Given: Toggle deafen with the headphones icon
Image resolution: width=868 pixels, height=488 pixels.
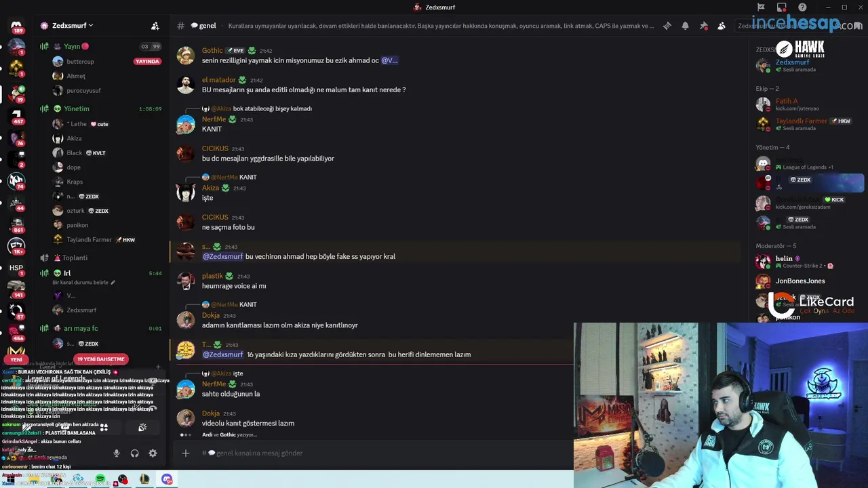Looking at the screenshot, I should click(x=134, y=453).
